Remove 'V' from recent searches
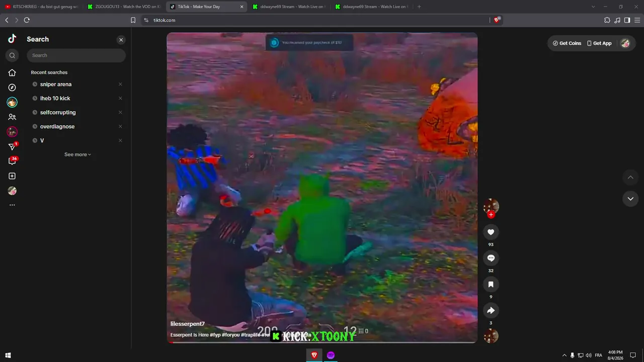The height and width of the screenshot is (362, 644). click(120, 141)
